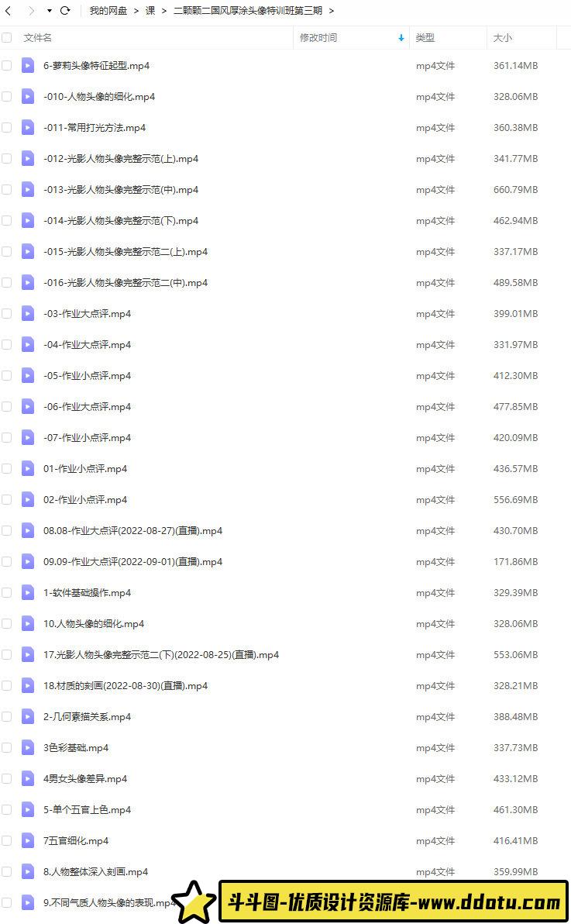Screen dimensions: 571x924
Task: Click video icon of 01-作业小点评.mp4
Action: pos(28,468)
